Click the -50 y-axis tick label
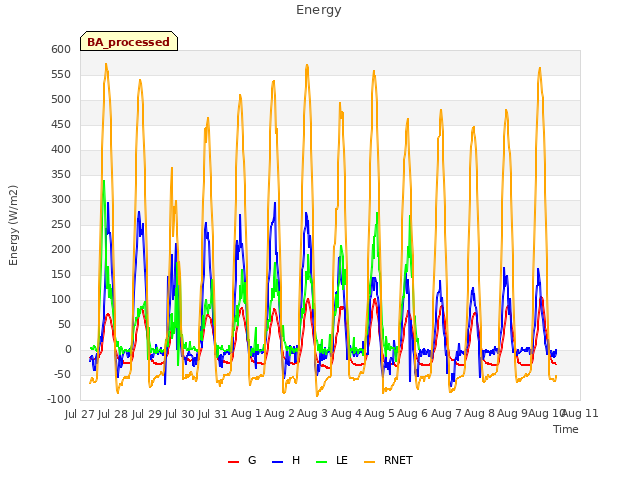This screenshot has width=640, height=480. click(x=63, y=375)
